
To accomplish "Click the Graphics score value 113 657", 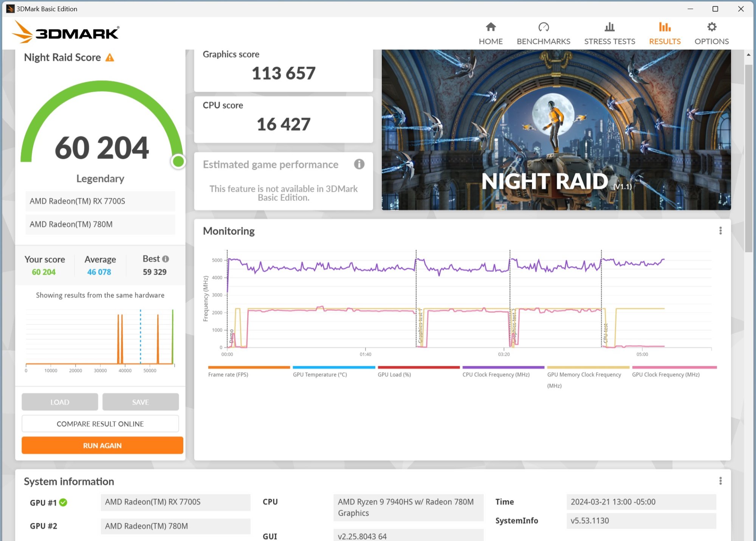I will [283, 73].
